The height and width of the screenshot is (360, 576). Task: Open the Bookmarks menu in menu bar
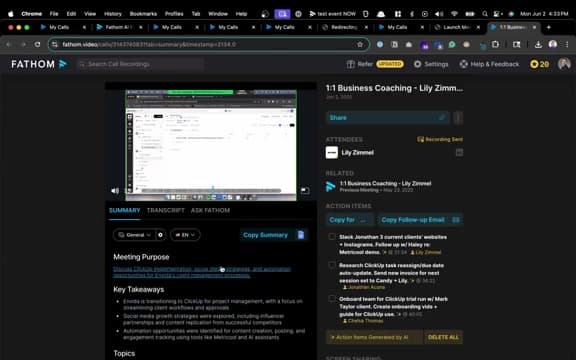point(143,14)
